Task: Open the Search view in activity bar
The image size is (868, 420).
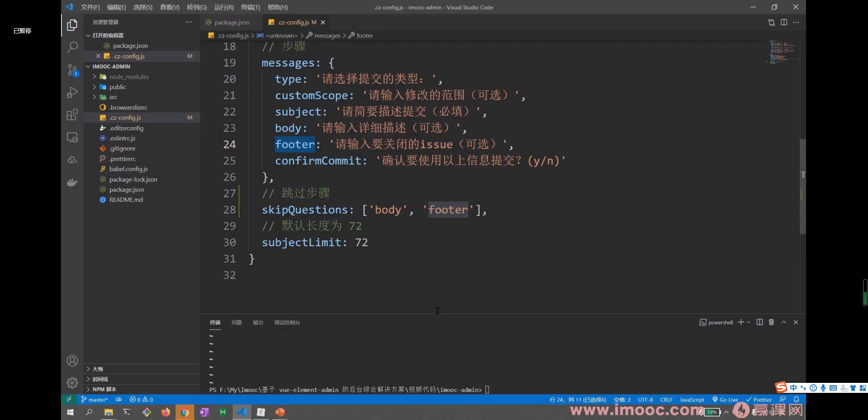Action: pos(72,47)
